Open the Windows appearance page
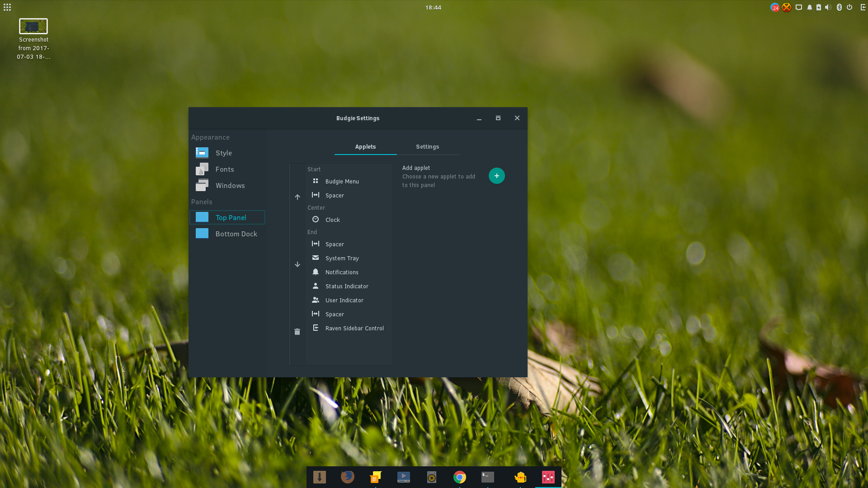Screen dimensions: 868x488 tap(227, 185)
